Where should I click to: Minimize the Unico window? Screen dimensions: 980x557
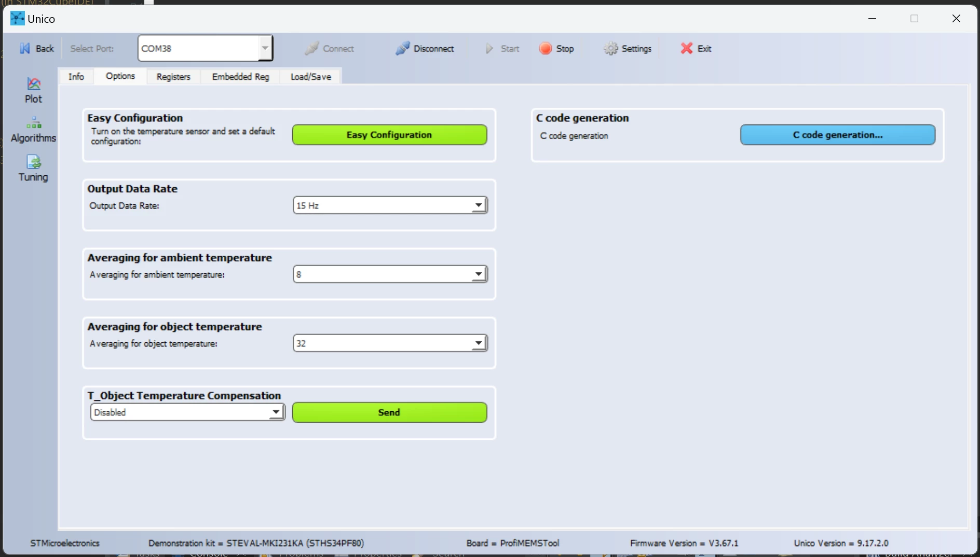[x=872, y=19]
